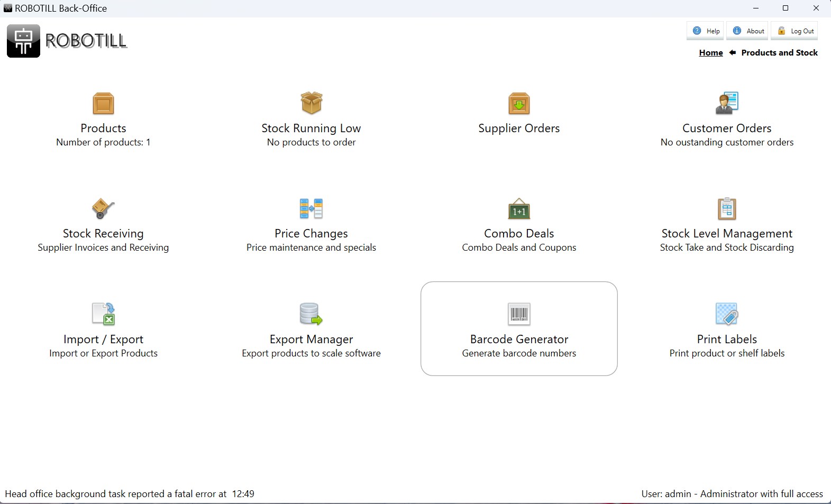831x504 pixels.
Task: Open the Import / Export spreadsheet icon
Action: click(103, 314)
